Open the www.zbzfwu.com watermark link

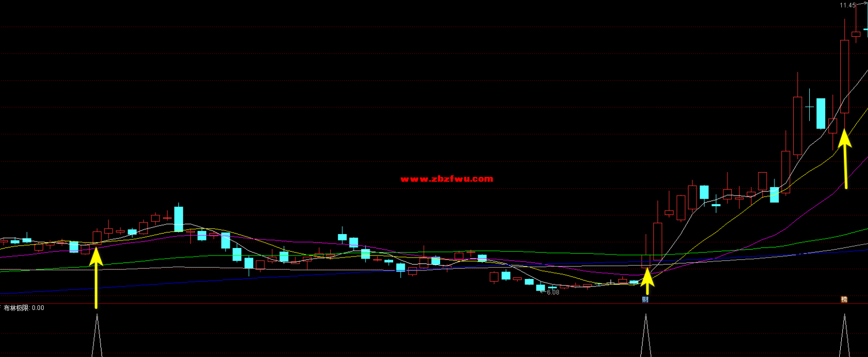click(447, 179)
